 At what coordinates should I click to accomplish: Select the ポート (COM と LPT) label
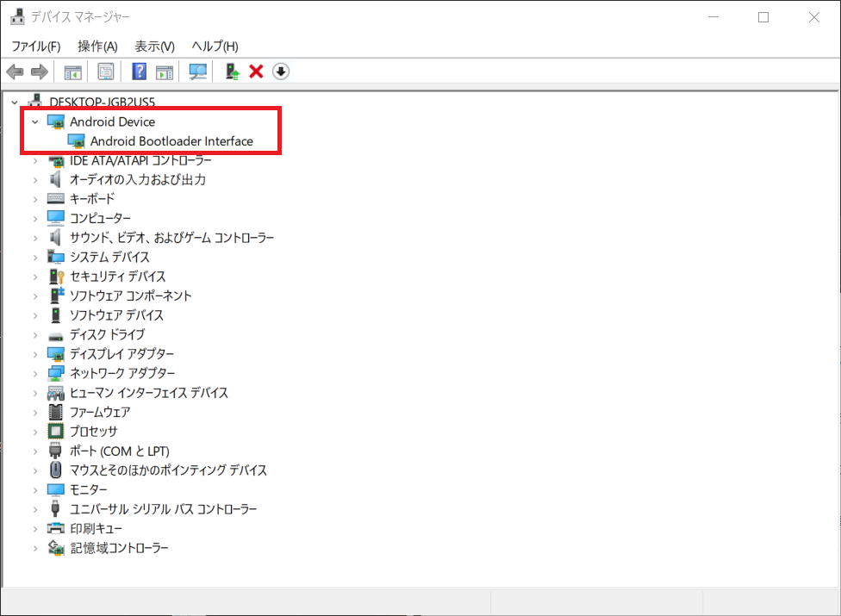120,451
